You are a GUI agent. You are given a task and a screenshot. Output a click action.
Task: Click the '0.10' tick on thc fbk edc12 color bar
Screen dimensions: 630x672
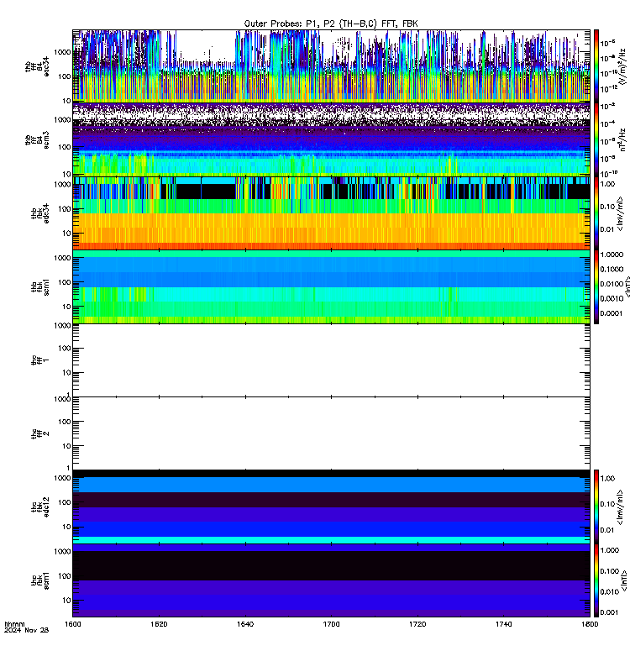607,505
